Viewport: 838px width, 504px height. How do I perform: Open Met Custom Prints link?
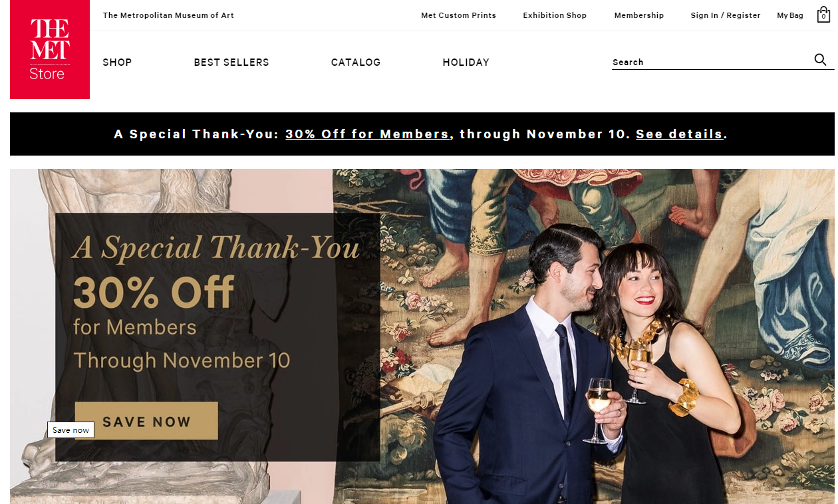tap(459, 15)
